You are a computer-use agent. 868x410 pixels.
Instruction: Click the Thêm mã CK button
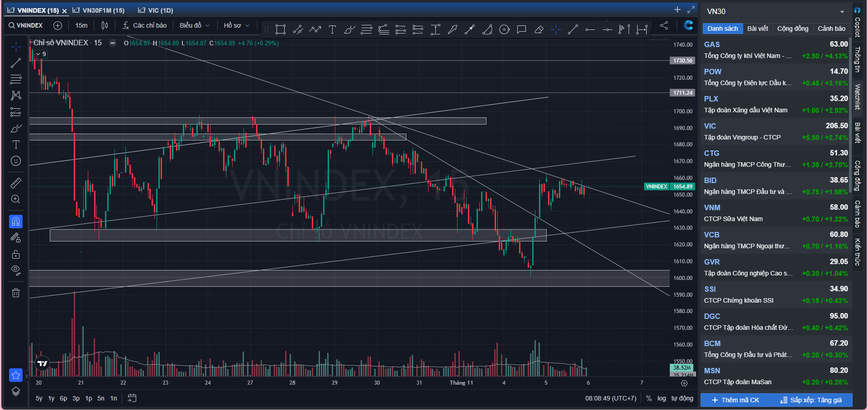point(735,400)
